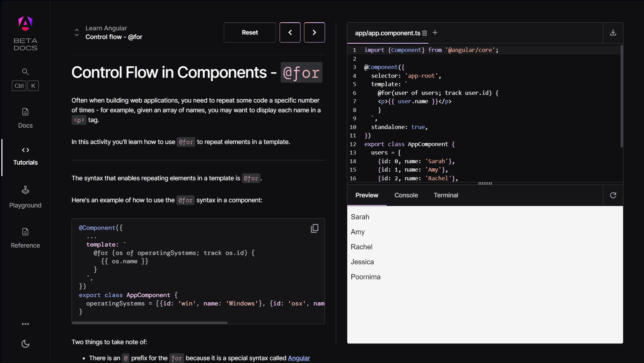
Task: Click the K key hint
Action: (x=33, y=86)
